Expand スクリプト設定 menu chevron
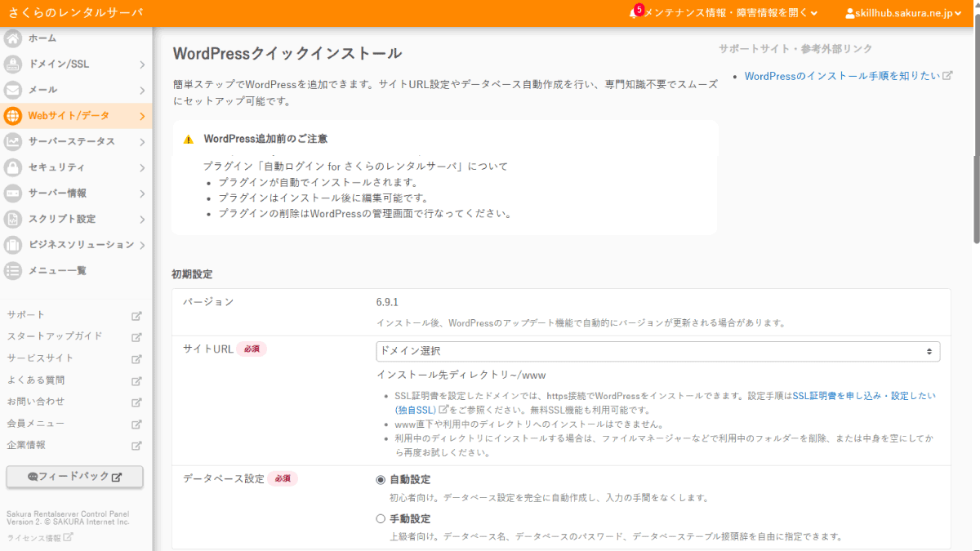Screen dimensions: 980x551 (142, 219)
